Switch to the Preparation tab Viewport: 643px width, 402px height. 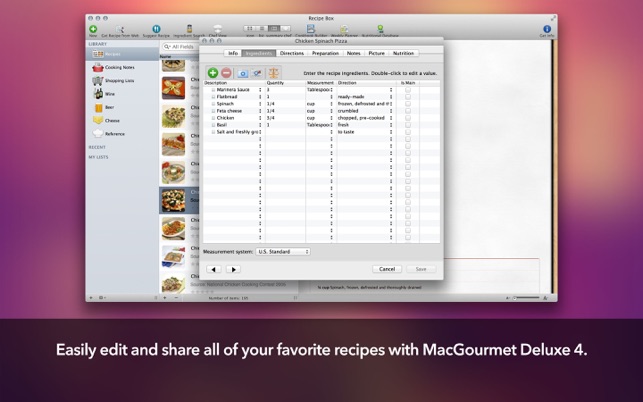click(x=325, y=53)
